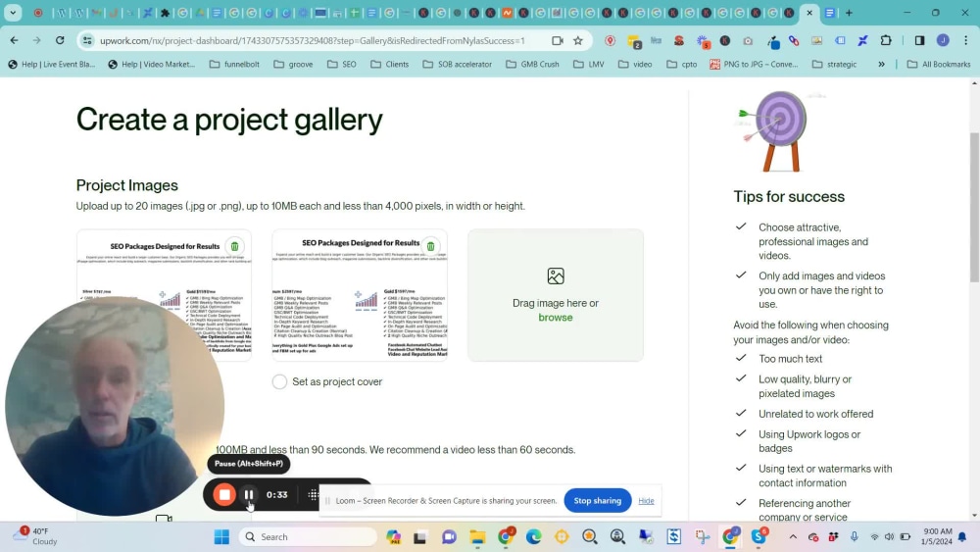Image resolution: width=980 pixels, height=552 pixels.
Task: Stop the Loom recording
Action: click(224, 494)
